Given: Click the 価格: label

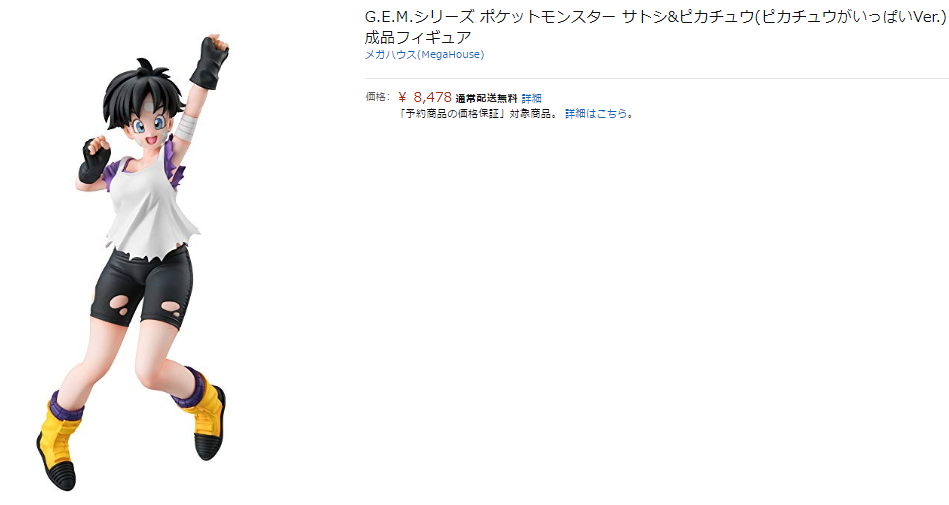Looking at the screenshot, I should pyautogui.click(x=377, y=97).
